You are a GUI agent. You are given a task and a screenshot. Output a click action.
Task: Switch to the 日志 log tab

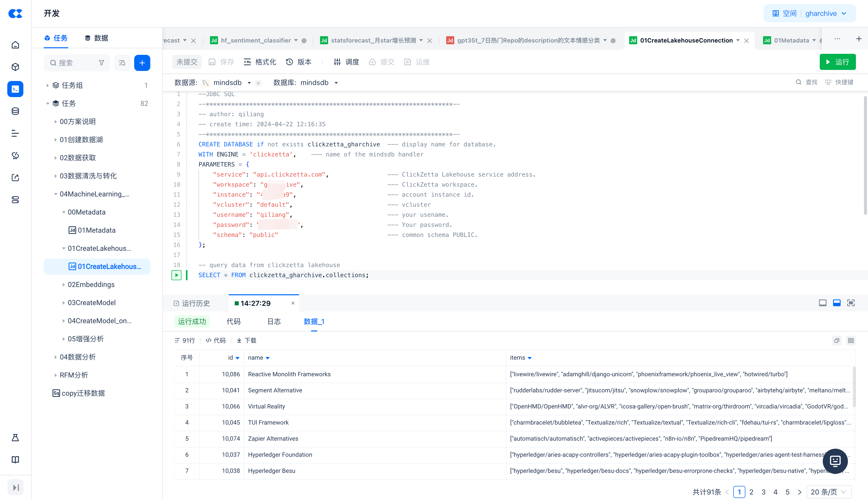pos(274,321)
